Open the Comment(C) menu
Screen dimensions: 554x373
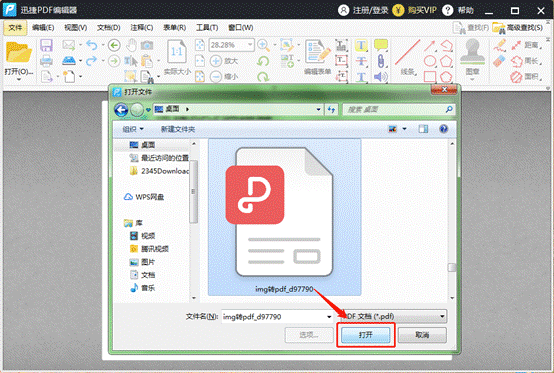pyautogui.click(x=142, y=28)
